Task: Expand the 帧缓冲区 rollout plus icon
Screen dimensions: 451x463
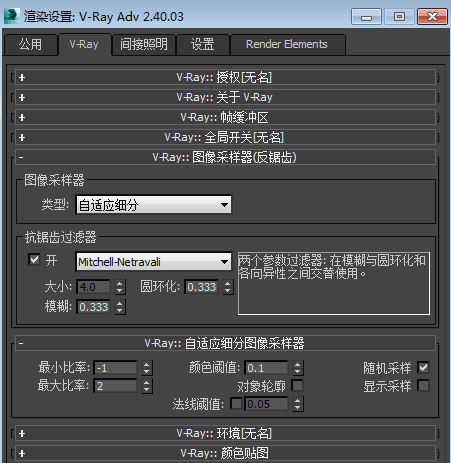Action: pos(22,117)
